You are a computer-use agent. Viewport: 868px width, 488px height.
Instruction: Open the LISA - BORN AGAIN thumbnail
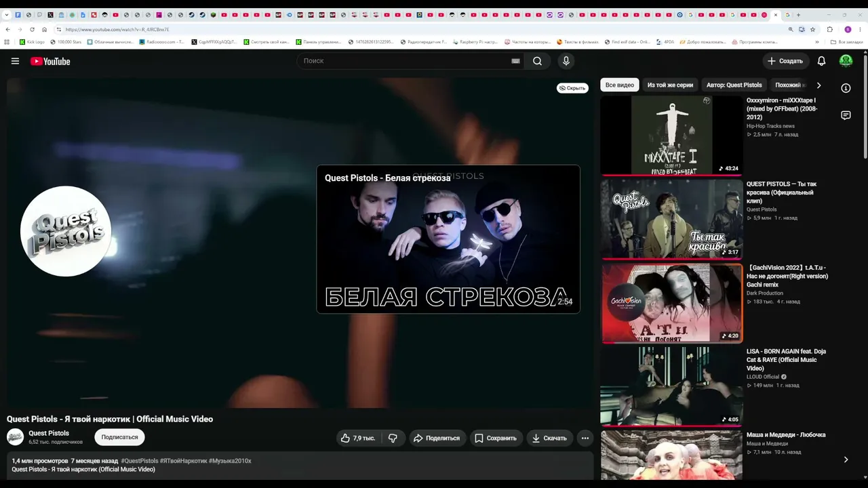pos(671,386)
